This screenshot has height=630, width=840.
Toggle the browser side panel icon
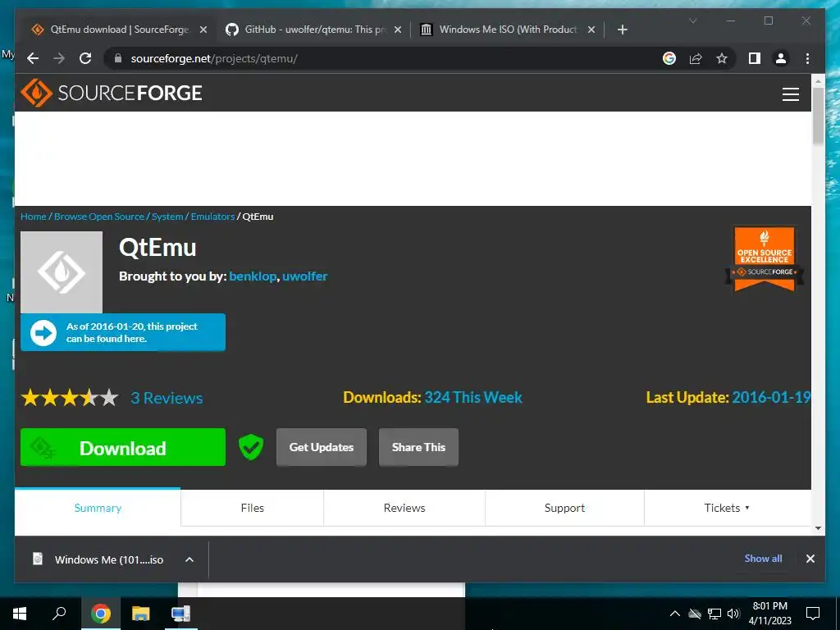(x=755, y=58)
